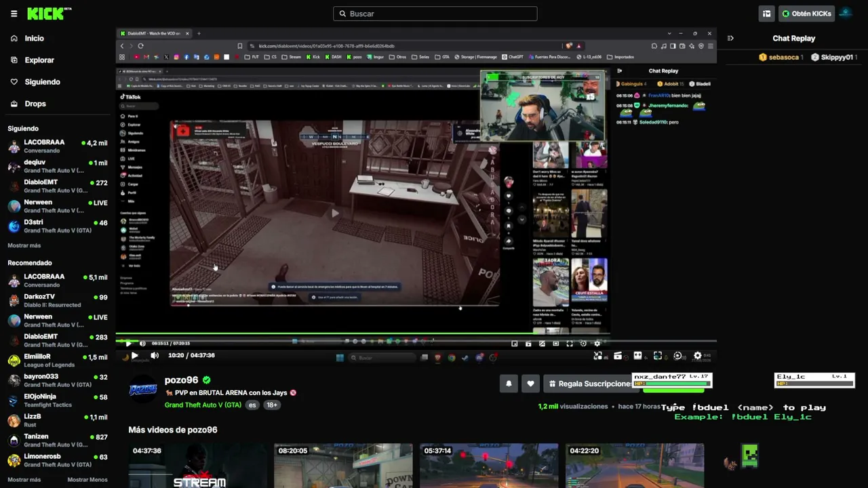Expand the Siguiendo list with Mostrar más
Image resolution: width=868 pixels, height=488 pixels.
pyautogui.click(x=24, y=245)
